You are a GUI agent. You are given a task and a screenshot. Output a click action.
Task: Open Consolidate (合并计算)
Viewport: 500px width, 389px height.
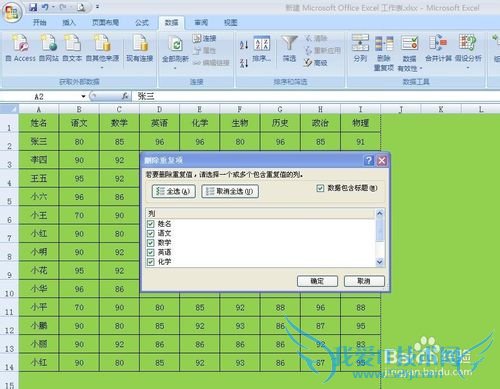click(x=438, y=49)
